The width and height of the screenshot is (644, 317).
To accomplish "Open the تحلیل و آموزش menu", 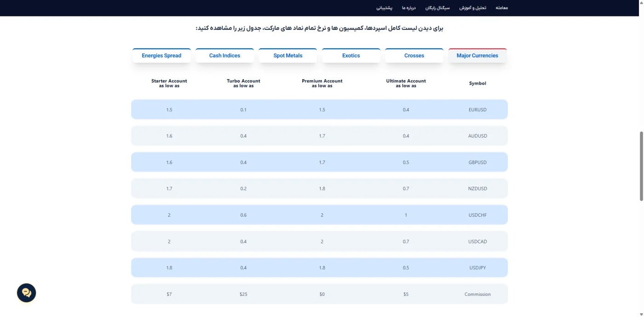I will [472, 8].
